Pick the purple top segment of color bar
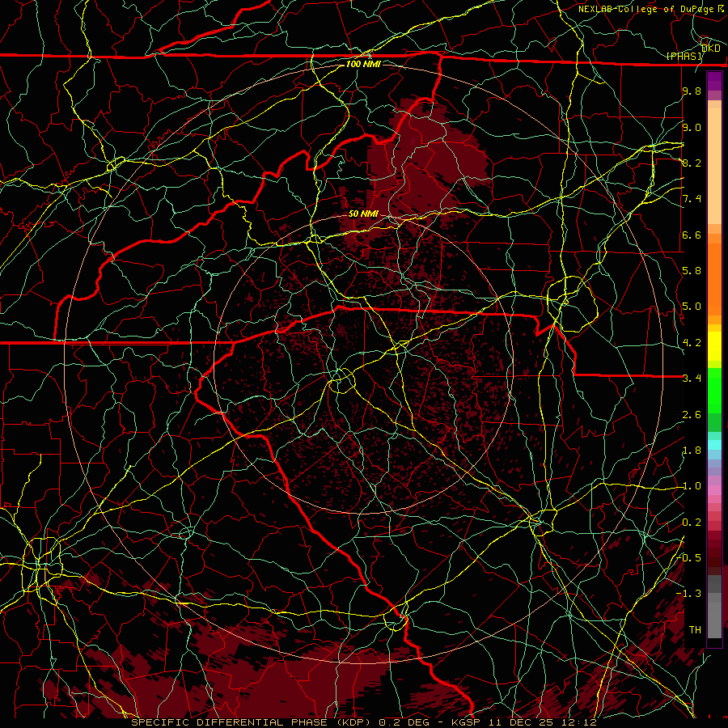Screen dimensions: 728x728 tap(714, 81)
